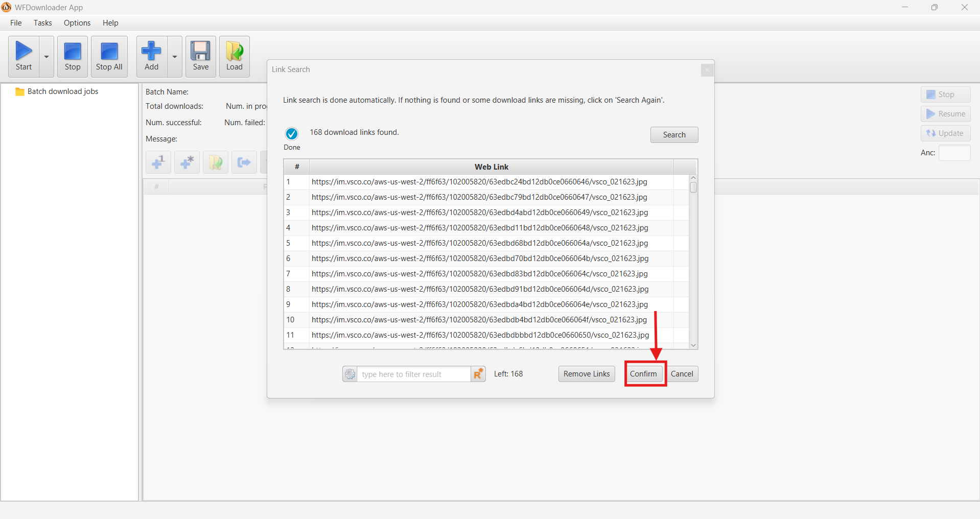980x519 pixels.
Task: Click the 'add single download' plus-1 icon
Action: 158,162
